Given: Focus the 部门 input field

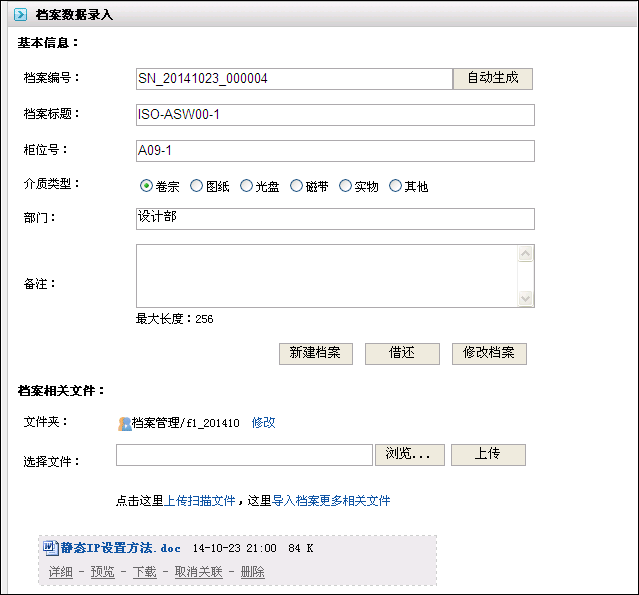Looking at the screenshot, I should click(335, 219).
